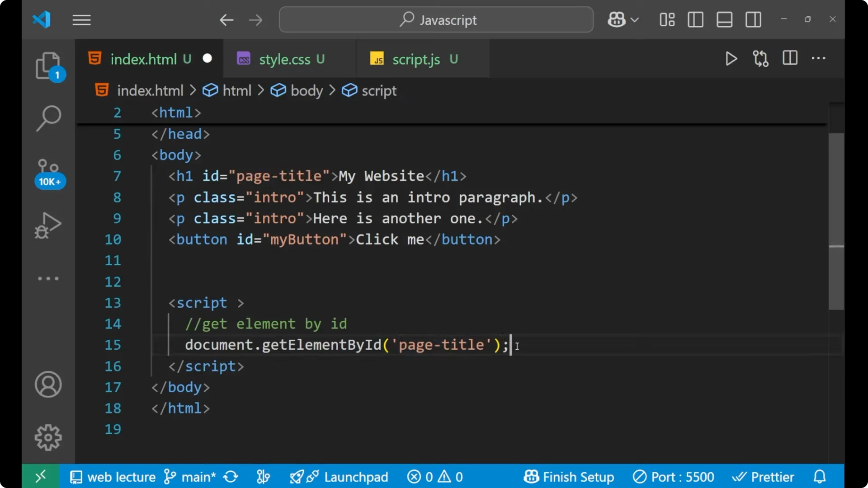The image size is (868, 488).
Task: Open the editor More Actions menu
Action: (819, 59)
